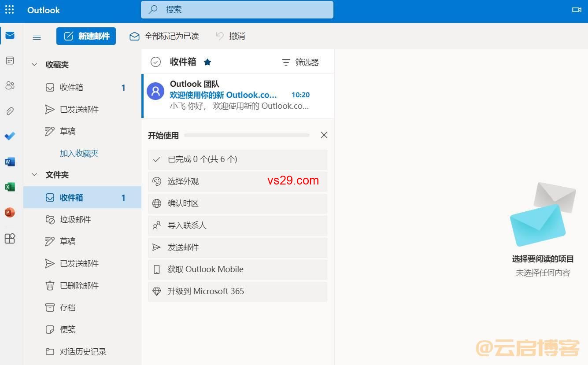The width and height of the screenshot is (588, 365).
Task: Open 草稿 under 收藏夹
Action: point(82,131)
